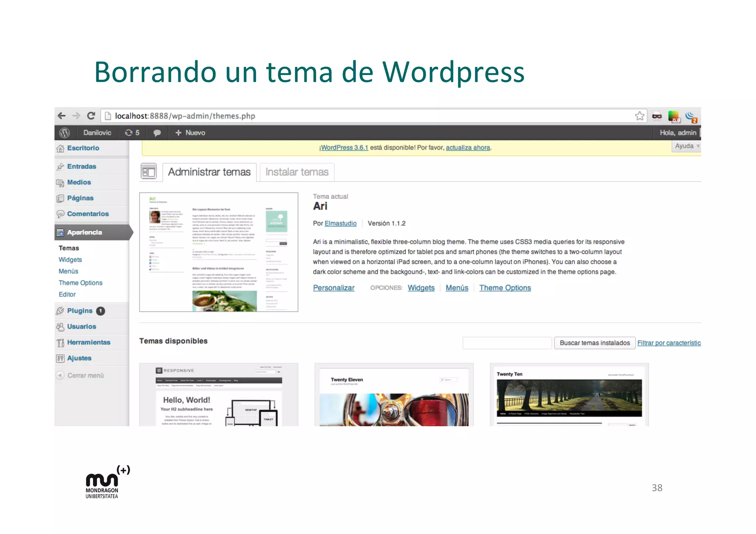
Task: Open the comments bubble in the admin bar
Action: (x=157, y=133)
